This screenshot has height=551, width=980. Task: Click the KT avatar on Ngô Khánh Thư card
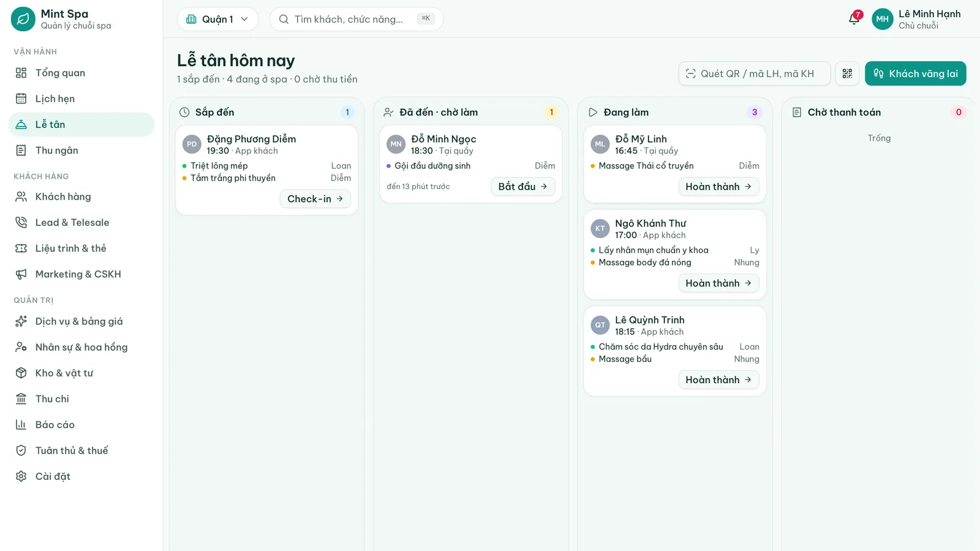tap(600, 229)
